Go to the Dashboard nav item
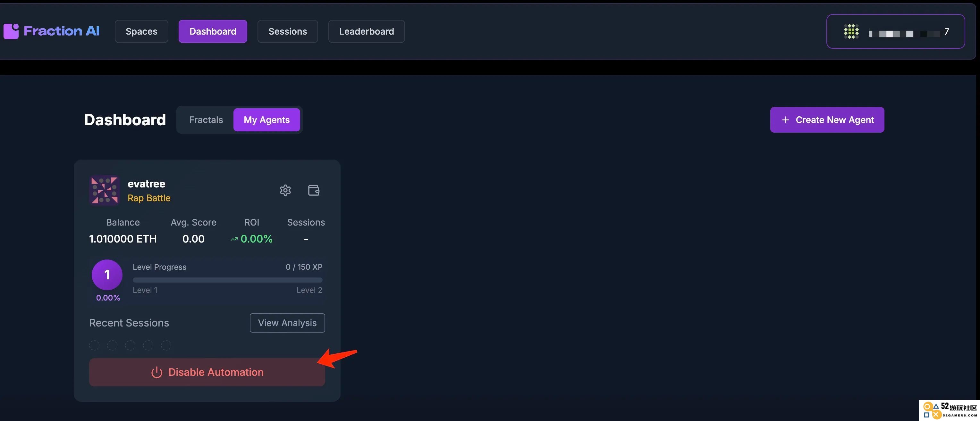The height and width of the screenshot is (421, 980). click(x=213, y=31)
